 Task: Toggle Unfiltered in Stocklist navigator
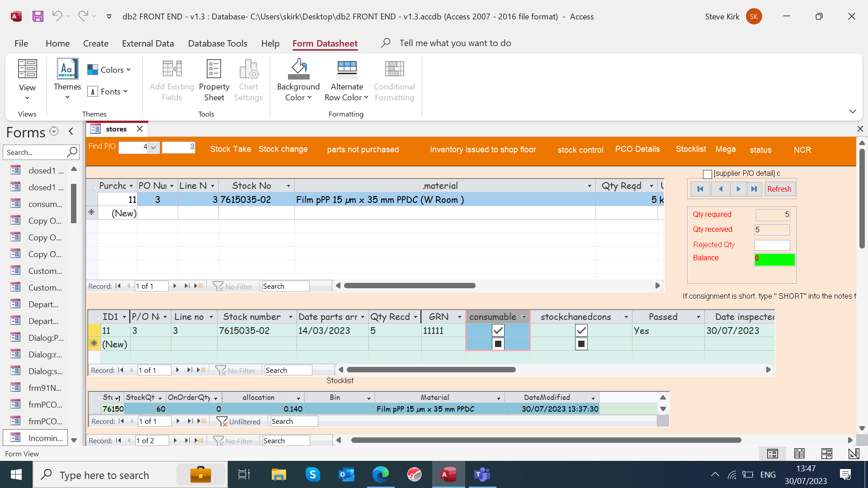(x=238, y=421)
